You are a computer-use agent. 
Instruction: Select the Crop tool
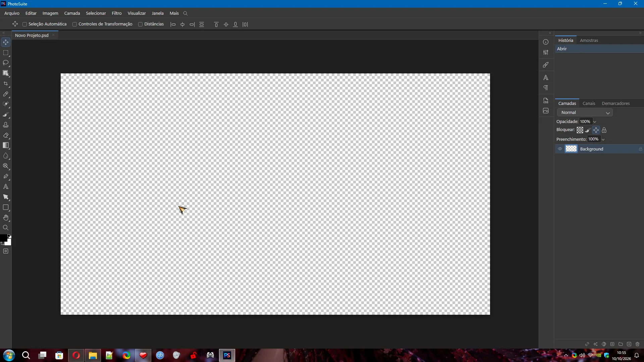(x=6, y=84)
